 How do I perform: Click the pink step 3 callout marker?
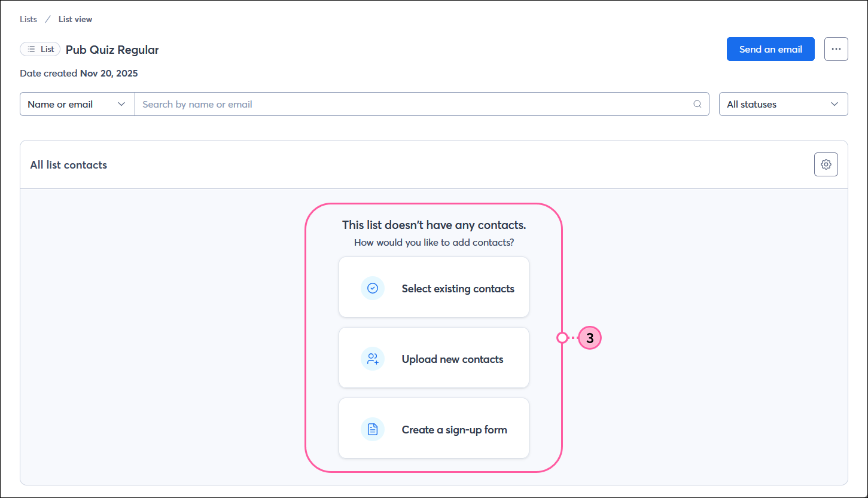pos(590,338)
